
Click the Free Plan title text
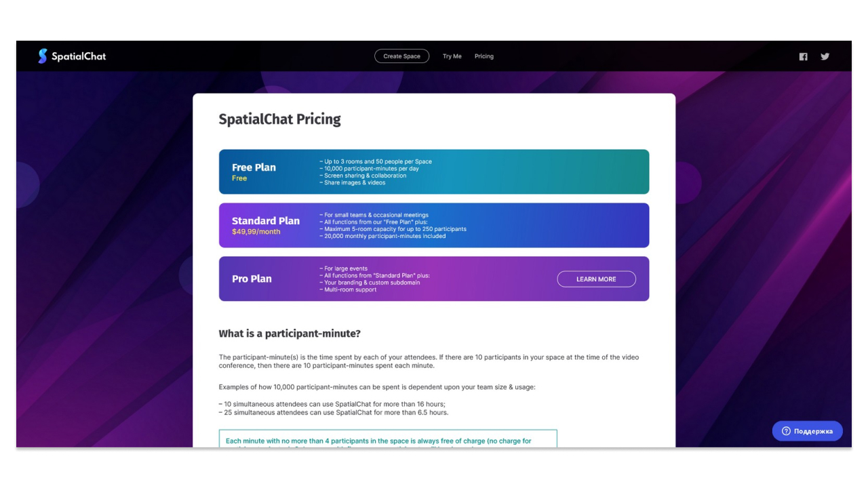click(x=254, y=167)
